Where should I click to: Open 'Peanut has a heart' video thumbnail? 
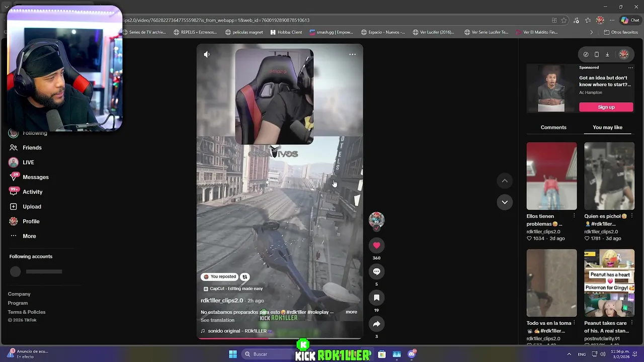pos(609,283)
